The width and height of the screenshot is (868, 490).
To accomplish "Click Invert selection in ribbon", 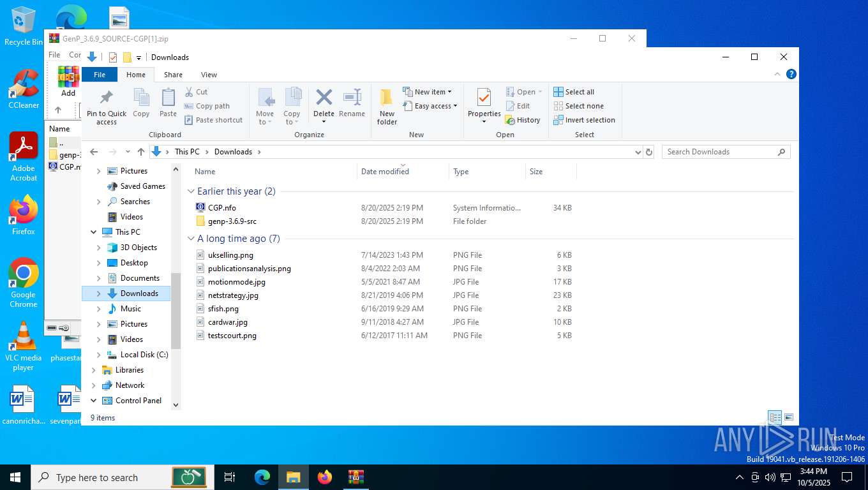I will pos(584,120).
